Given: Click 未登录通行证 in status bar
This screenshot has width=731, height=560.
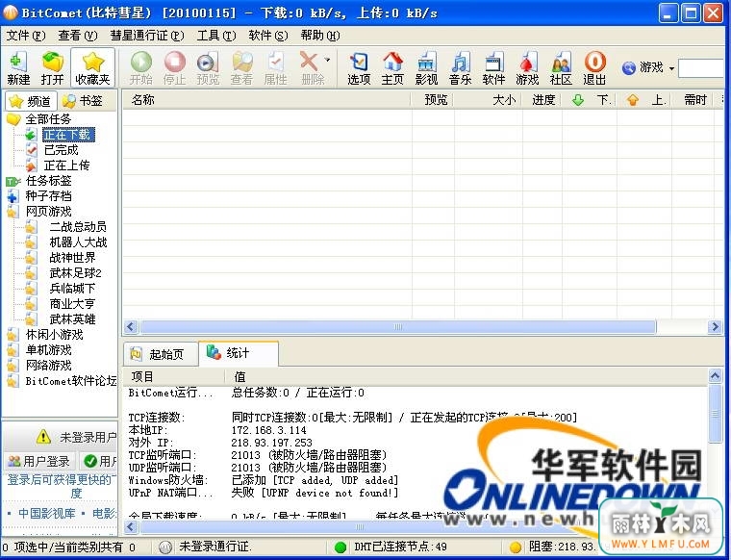Looking at the screenshot, I should pos(214,547).
